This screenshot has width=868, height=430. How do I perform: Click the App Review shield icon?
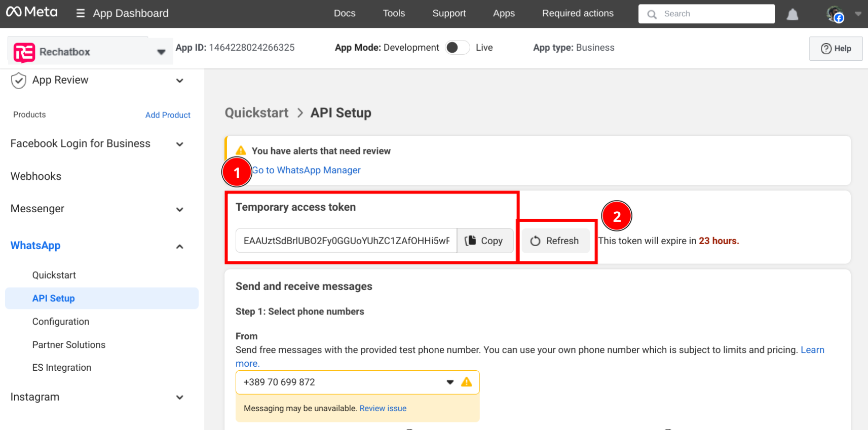click(x=19, y=81)
